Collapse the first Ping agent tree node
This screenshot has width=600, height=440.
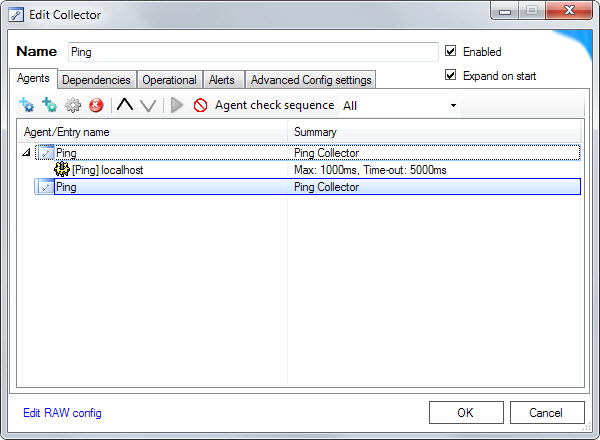[26, 153]
